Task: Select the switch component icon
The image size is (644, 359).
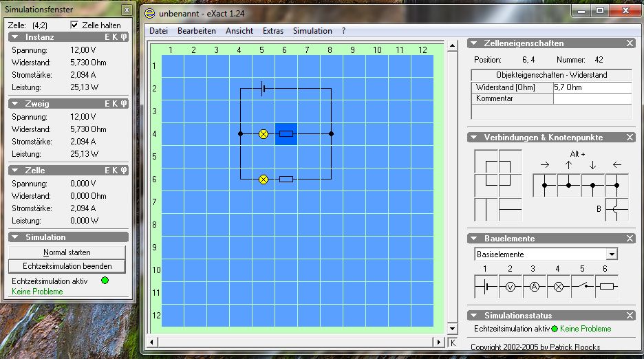Action: pyautogui.click(x=582, y=287)
